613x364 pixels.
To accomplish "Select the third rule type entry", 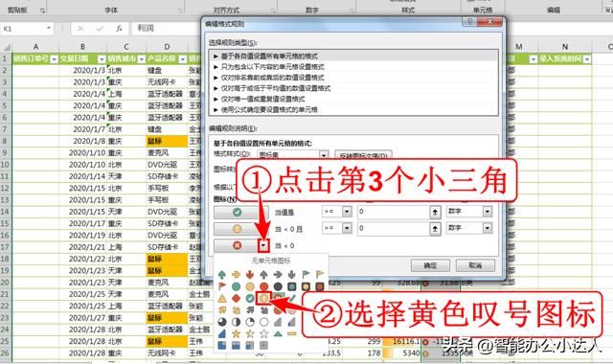I will click(353, 78).
